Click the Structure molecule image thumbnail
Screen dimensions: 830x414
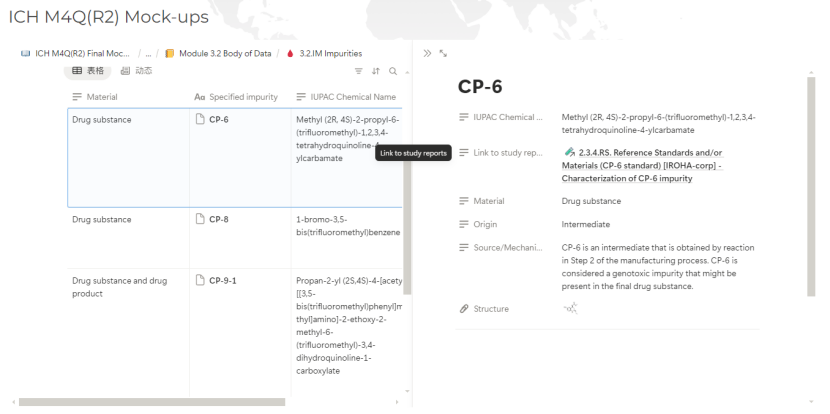(573, 309)
